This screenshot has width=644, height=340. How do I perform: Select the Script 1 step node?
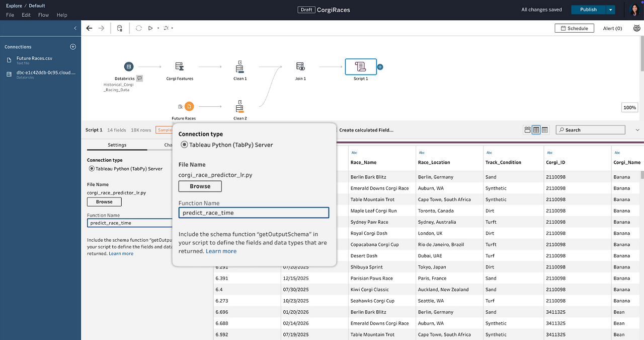[x=360, y=66]
